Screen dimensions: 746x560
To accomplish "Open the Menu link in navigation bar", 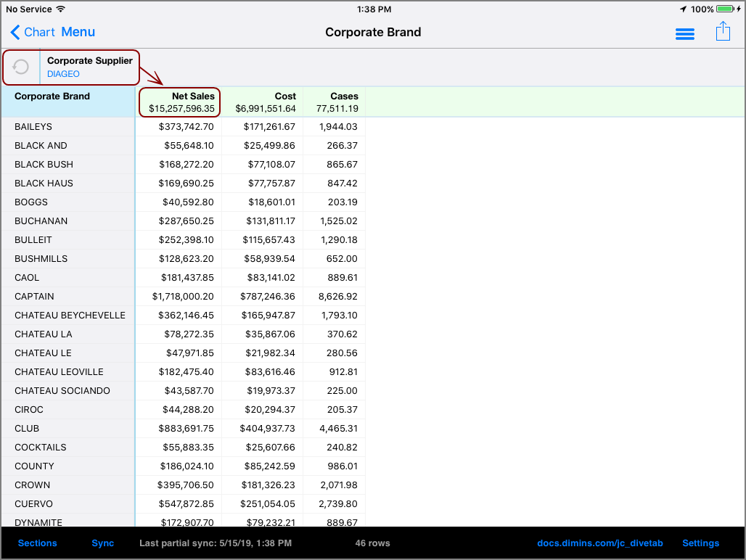I will (x=78, y=32).
